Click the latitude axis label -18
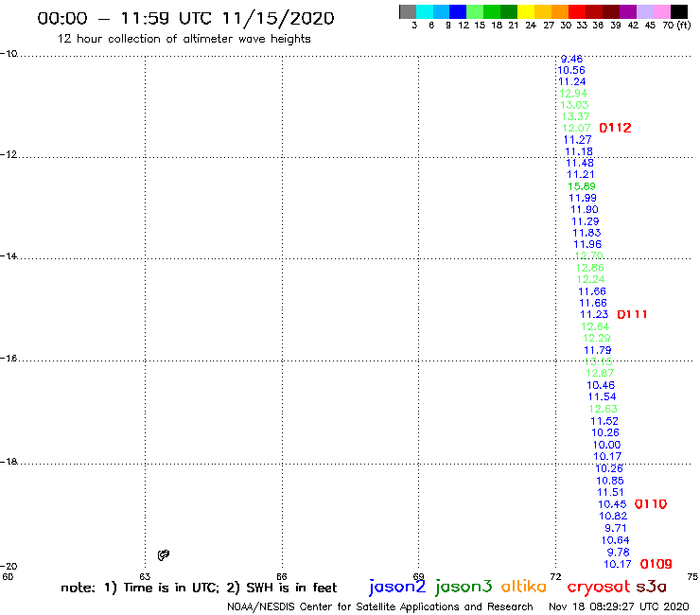 click(9, 462)
